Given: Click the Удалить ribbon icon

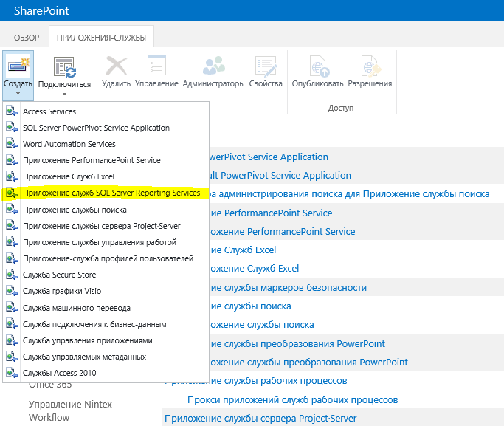Looking at the screenshot, I should [116, 66].
